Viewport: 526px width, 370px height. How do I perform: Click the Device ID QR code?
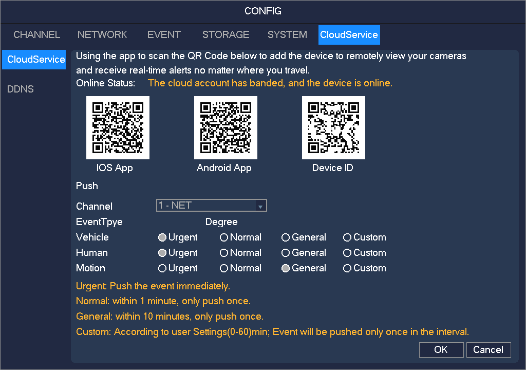pyautogui.click(x=333, y=127)
